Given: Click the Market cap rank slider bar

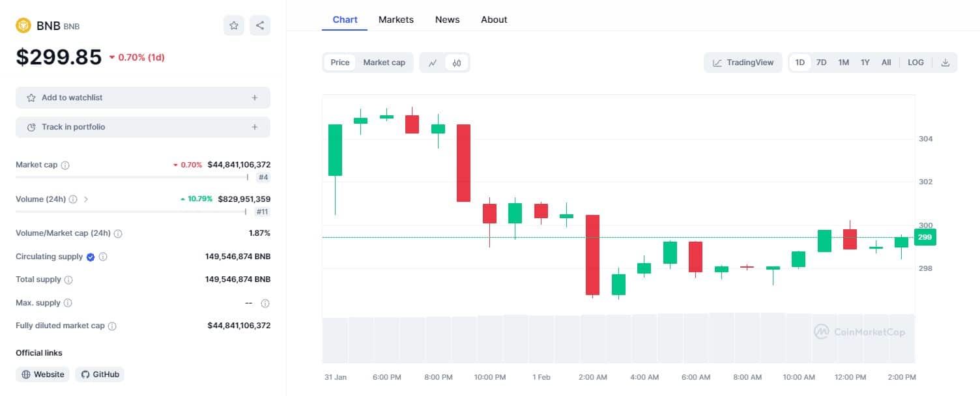Looking at the screenshot, I should point(132,177).
